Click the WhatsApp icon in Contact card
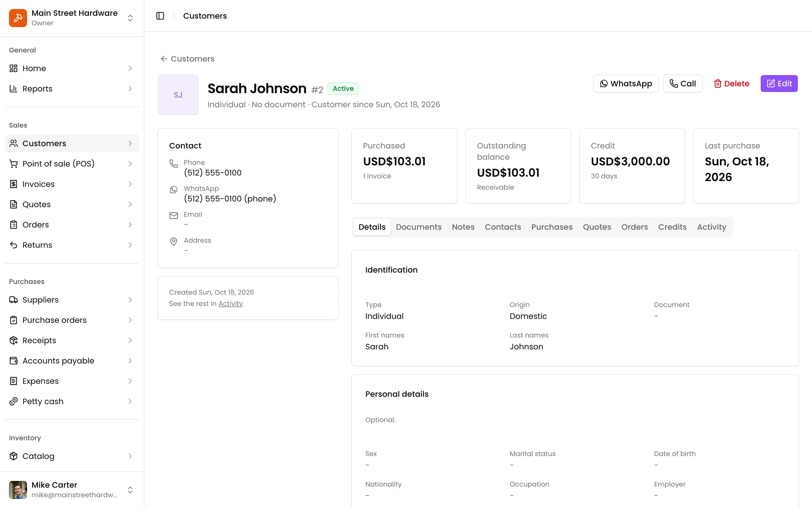This screenshot has height=508, width=812. [173, 189]
